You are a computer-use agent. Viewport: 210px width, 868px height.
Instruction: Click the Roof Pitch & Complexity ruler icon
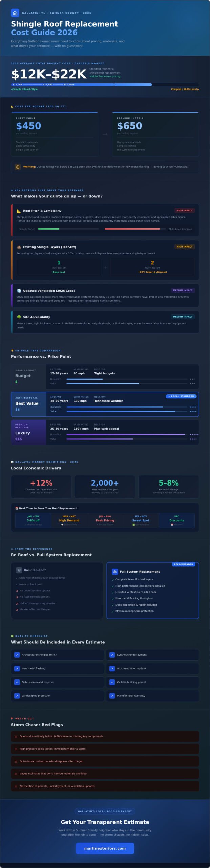point(19,211)
